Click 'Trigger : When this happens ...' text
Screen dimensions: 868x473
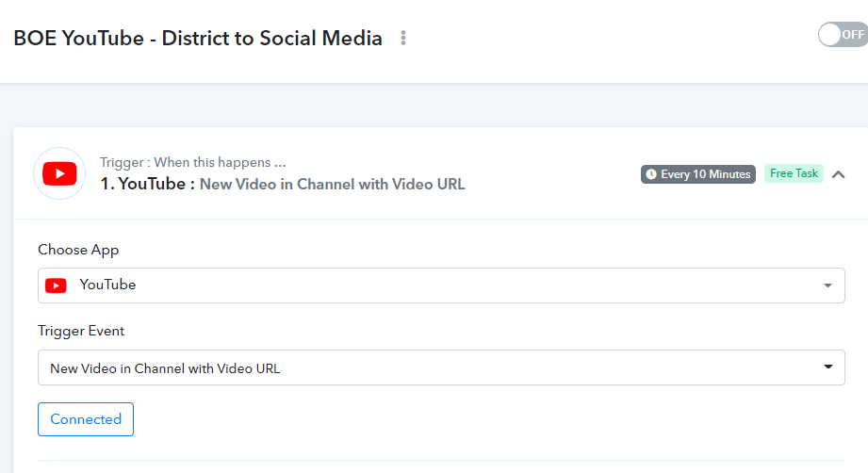pos(192,162)
